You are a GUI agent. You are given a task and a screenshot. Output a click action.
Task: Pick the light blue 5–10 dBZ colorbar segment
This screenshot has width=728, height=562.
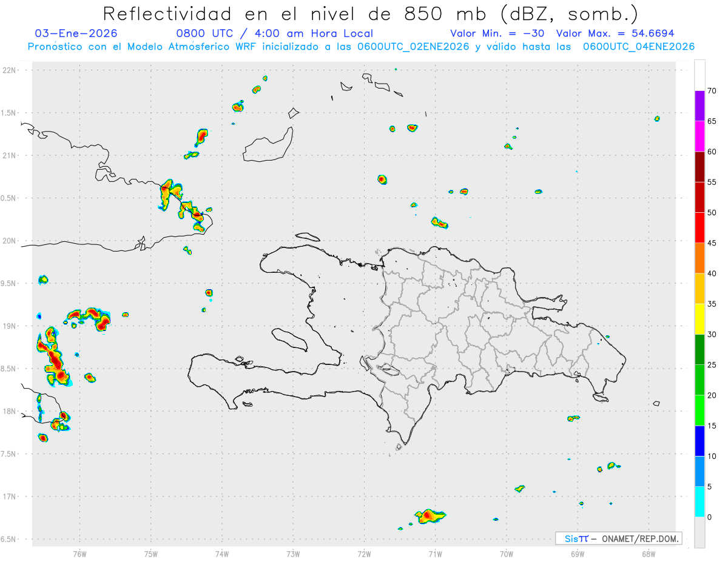pos(699,472)
